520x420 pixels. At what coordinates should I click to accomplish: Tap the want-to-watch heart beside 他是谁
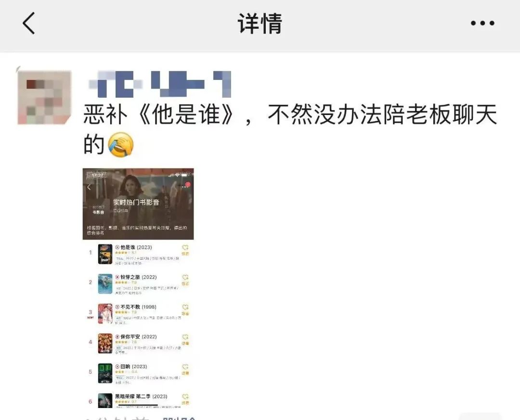tap(185, 250)
